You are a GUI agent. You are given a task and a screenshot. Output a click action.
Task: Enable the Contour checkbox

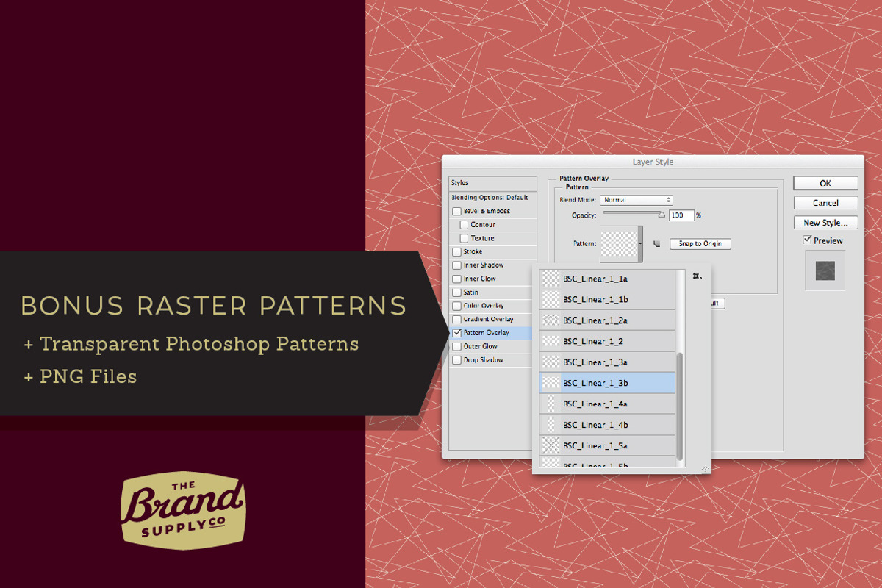(x=464, y=225)
